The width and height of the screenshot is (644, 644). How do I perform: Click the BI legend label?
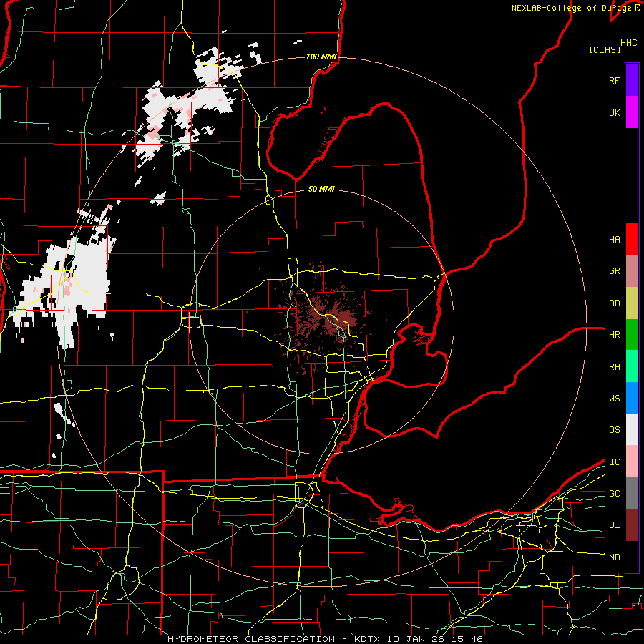[x=614, y=525]
